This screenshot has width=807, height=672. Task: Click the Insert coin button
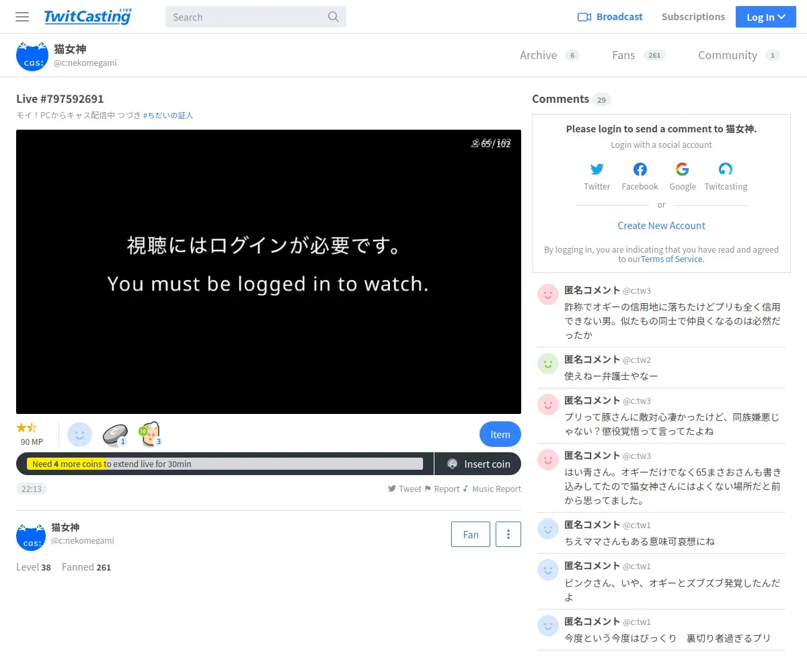(478, 464)
